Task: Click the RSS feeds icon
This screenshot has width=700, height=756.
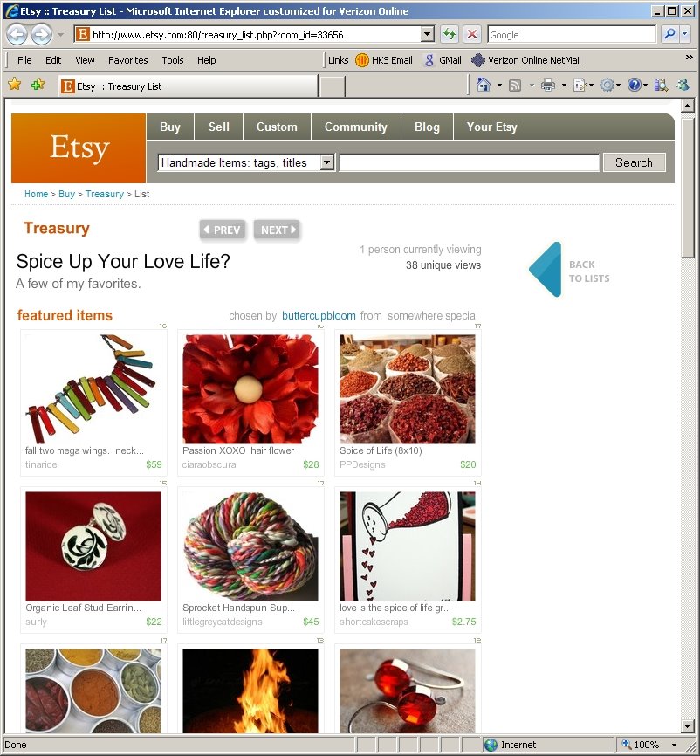Action: tap(515, 86)
